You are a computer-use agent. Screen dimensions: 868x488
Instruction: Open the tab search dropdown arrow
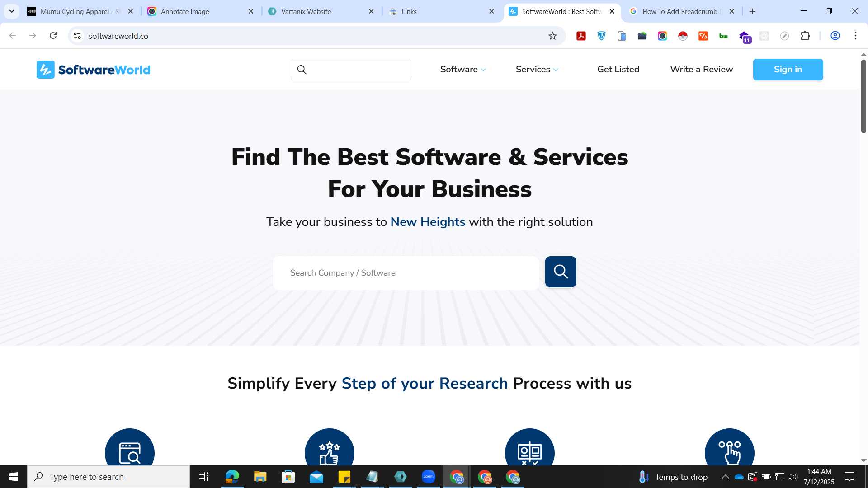click(11, 11)
